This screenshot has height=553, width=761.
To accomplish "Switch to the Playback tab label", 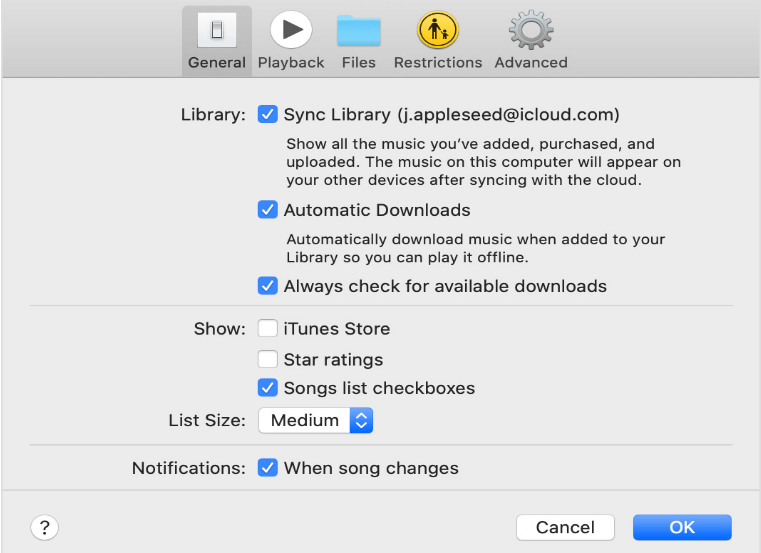I will click(291, 63).
